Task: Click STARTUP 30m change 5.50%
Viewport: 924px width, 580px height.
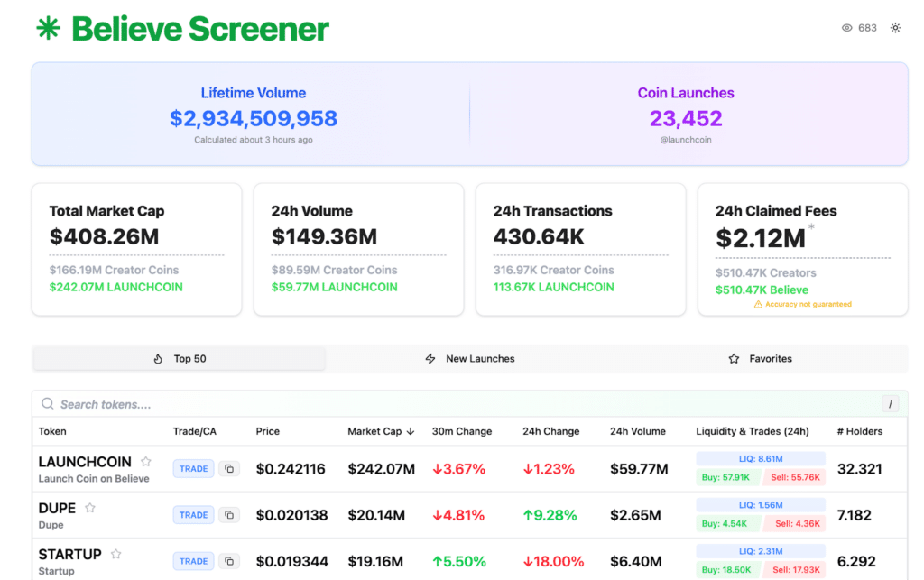Action: coord(459,562)
